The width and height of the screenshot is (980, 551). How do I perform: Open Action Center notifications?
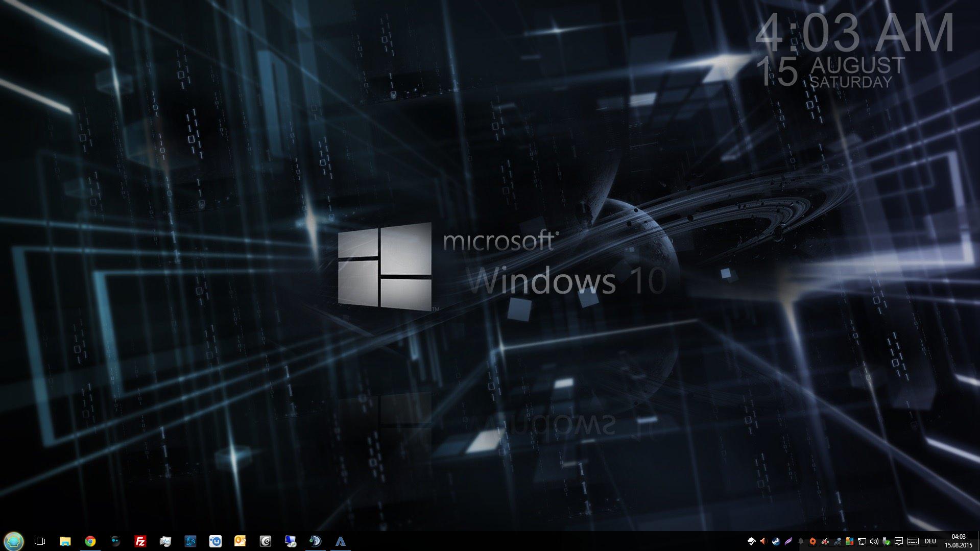[x=899, y=541]
